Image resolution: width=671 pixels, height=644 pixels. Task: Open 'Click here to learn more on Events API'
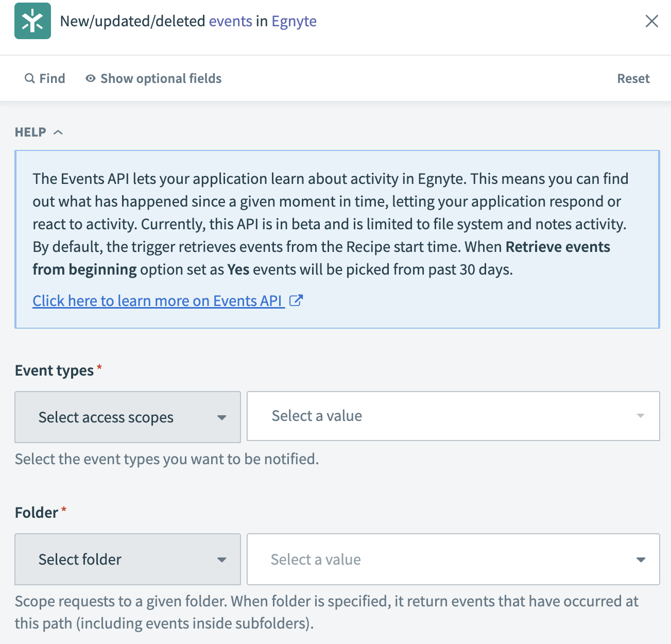[x=158, y=301]
